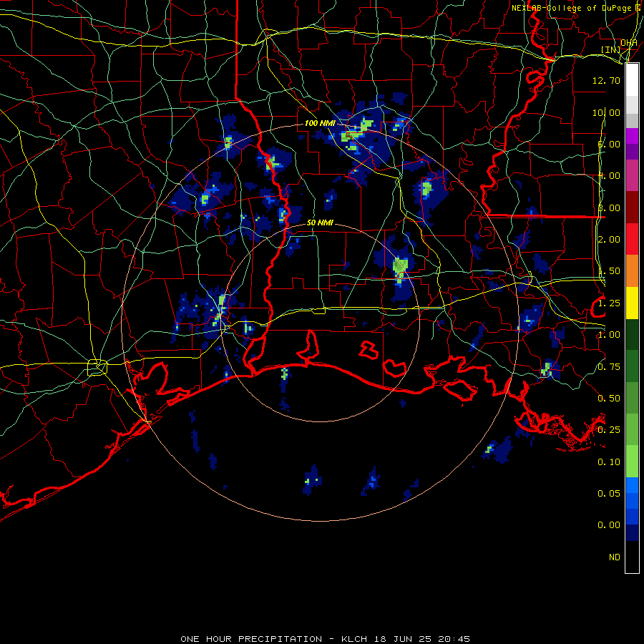Select the "0.50" scale label
The height and width of the screenshot is (644, 644).
pyautogui.click(x=609, y=399)
